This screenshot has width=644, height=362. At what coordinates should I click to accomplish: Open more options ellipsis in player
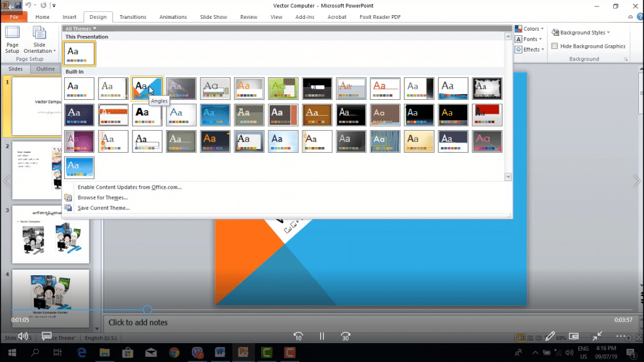pos(621,337)
